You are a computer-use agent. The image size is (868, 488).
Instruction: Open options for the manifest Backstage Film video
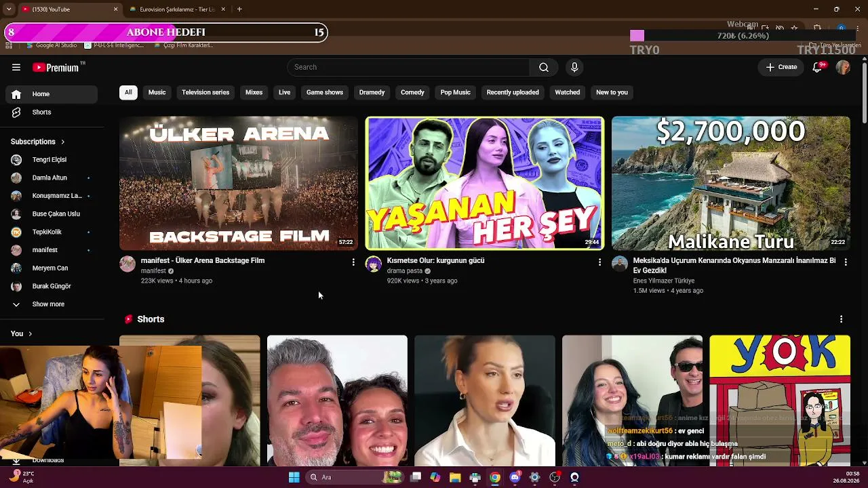[x=353, y=262]
